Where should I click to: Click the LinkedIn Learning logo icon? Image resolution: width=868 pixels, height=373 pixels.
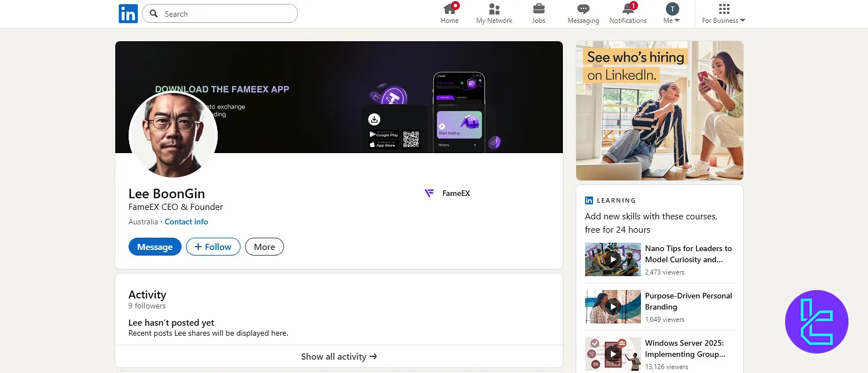(589, 200)
